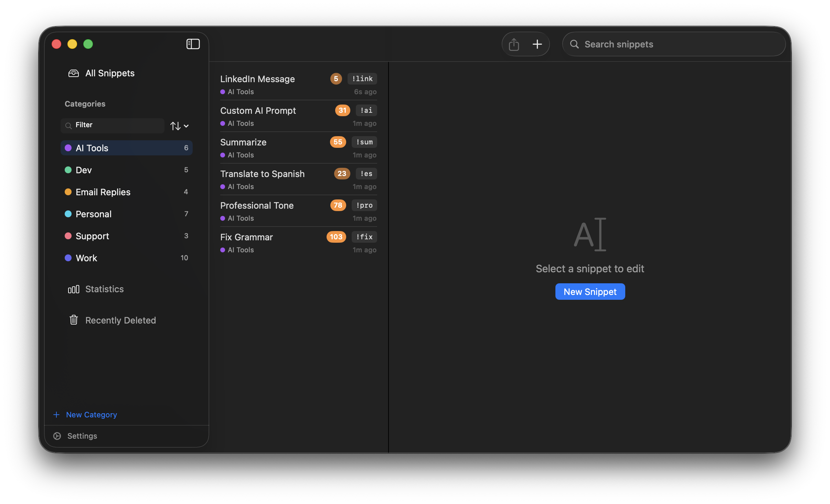Click the magnifier icon in Filter field
The width and height of the screenshot is (830, 504).
(x=68, y=125)
